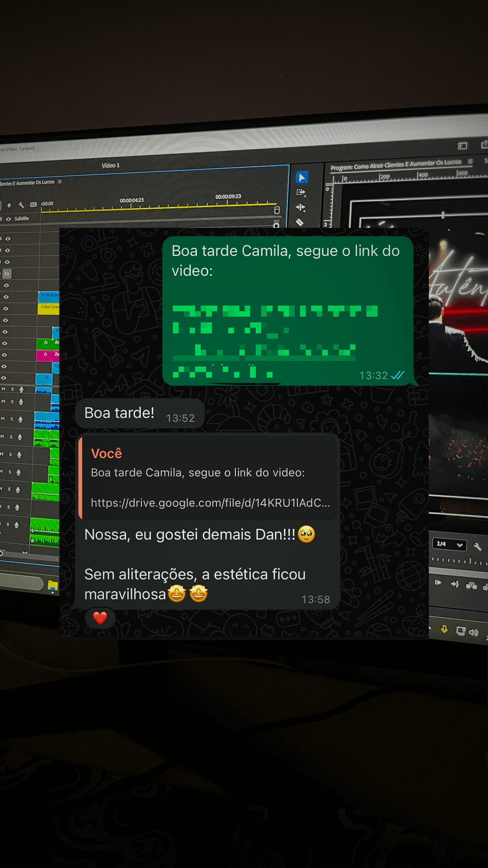Open the Program monitor 1/4 resolution dropdown
This screenshot has width=488, height=868.
[x=449, y=544]
